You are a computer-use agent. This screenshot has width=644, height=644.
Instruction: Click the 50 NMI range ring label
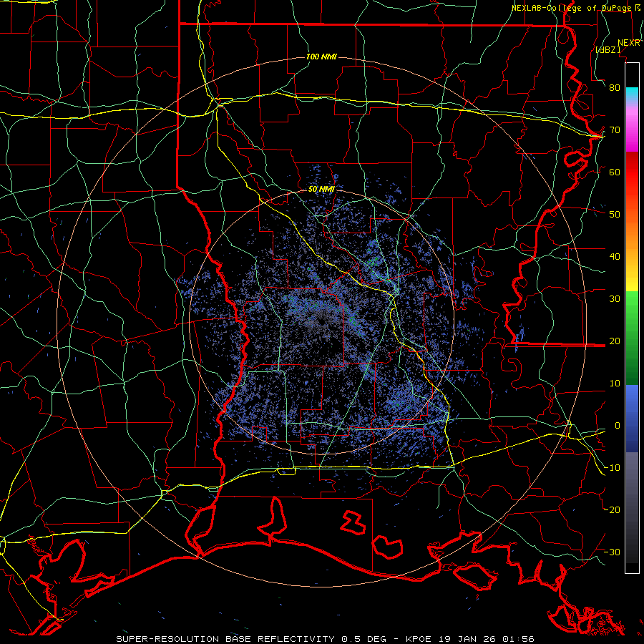coord(321,190)
